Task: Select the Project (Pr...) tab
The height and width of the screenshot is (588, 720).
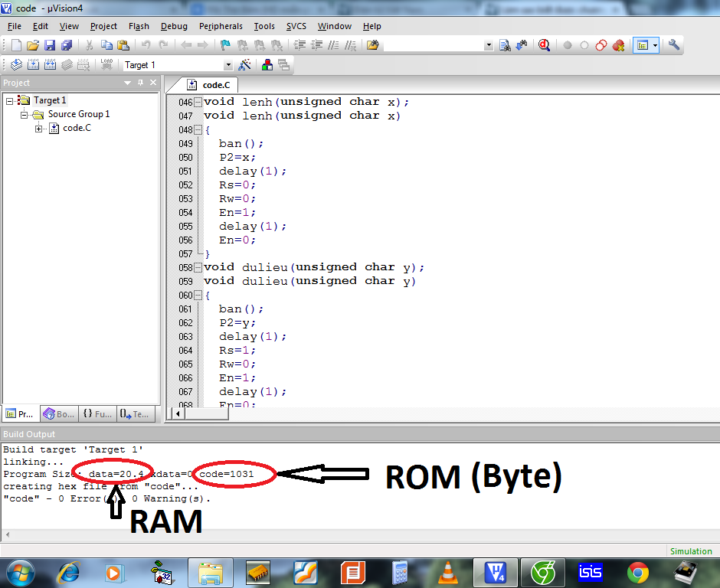Action: click(20, 414)
